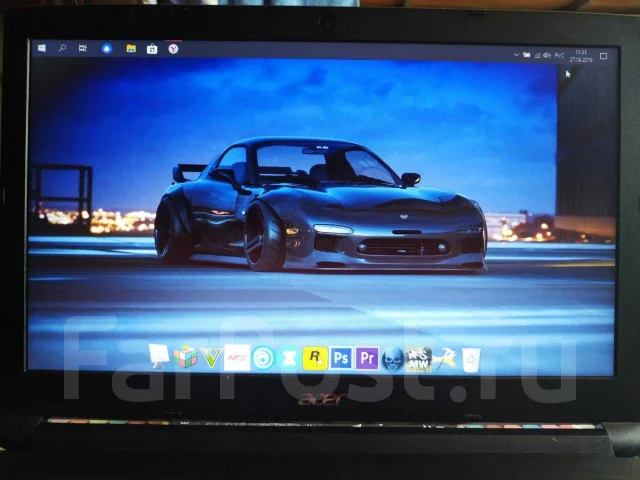Open Task View on the taskbar
The width and height of the screenshot is (640, 480).
tap(82, 48)
